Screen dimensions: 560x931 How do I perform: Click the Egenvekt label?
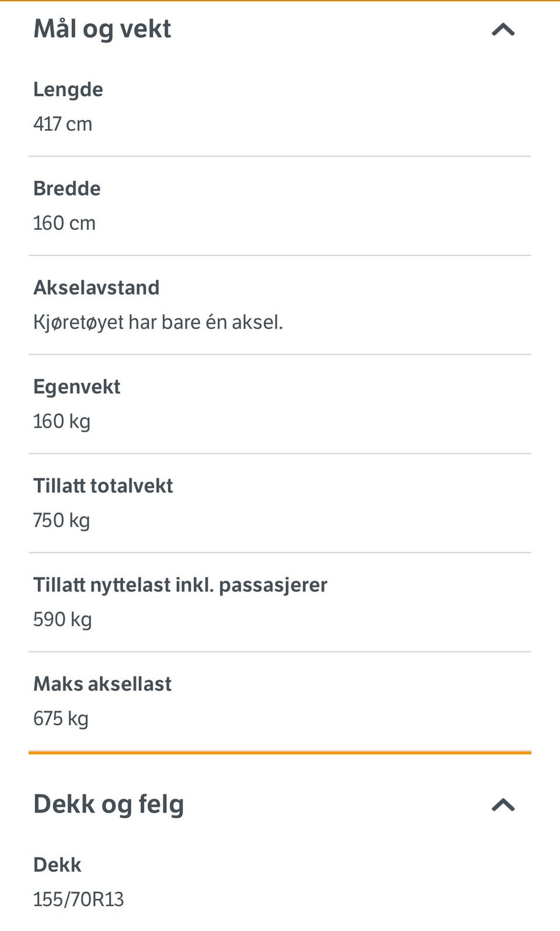[x=76, y=387]
